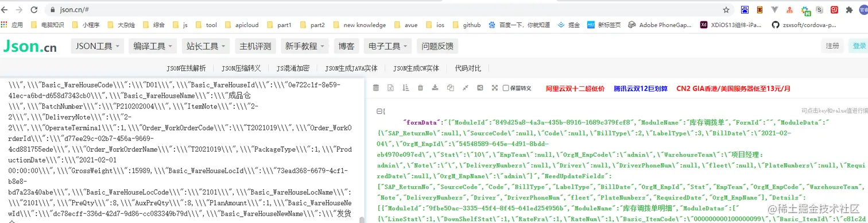Image resolution: width=868 pixels, height=223 pixels.
Task: Click the database stack icon in JSON toolbar
Action: click(376, 88)
